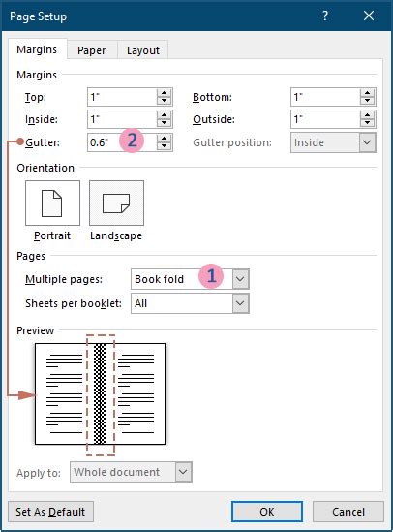Click the Portrait label text

52,235
